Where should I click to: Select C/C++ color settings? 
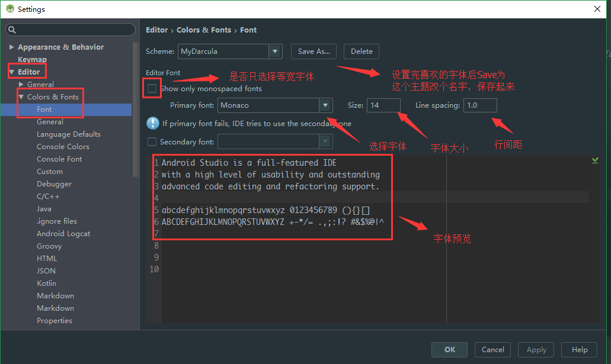pyautogui.click(x=48, y=197)
